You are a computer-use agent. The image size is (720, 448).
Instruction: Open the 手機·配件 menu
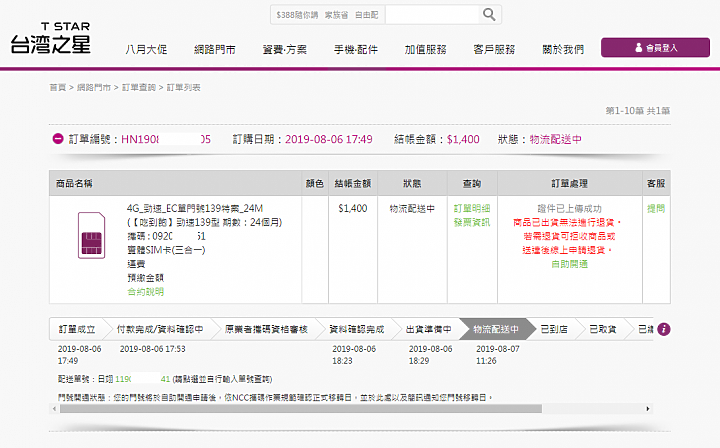tap(355, 49)
